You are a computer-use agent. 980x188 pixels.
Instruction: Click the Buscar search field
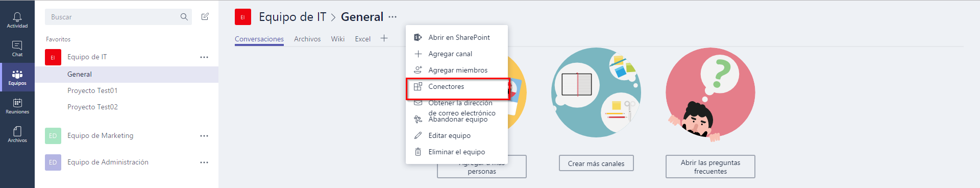[x=113, y=17]
